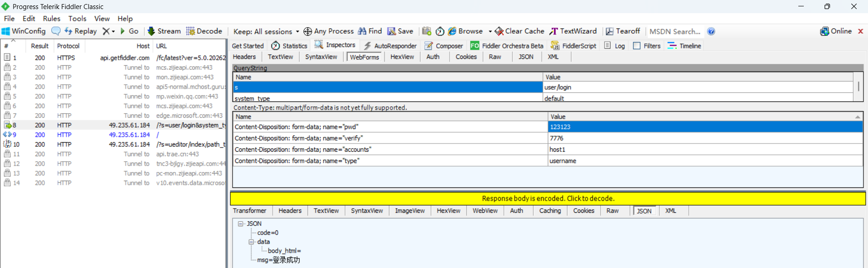Open the Keep: All sessions dropdown
The height and width of the screenshot is (268, 868).
tap(266, 31)
